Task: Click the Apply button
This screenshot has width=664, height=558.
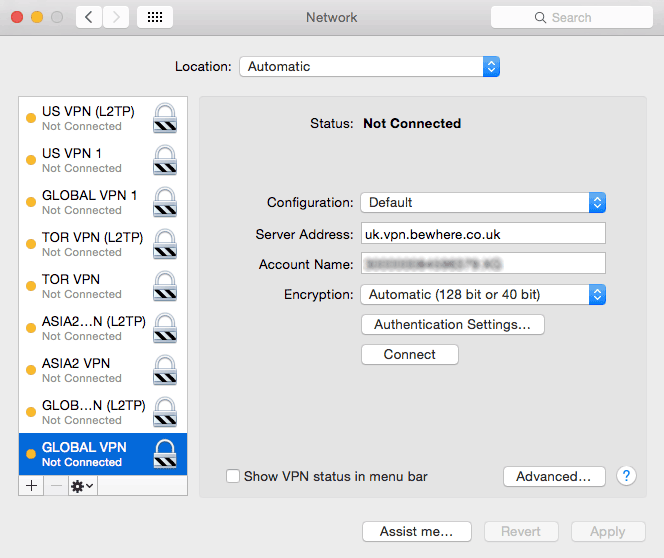Action: point(608,531)
